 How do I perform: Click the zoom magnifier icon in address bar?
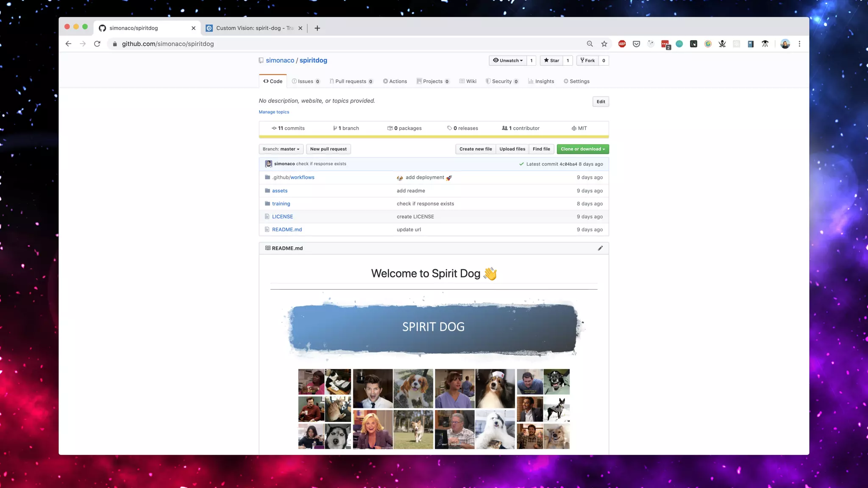point(590,44)
